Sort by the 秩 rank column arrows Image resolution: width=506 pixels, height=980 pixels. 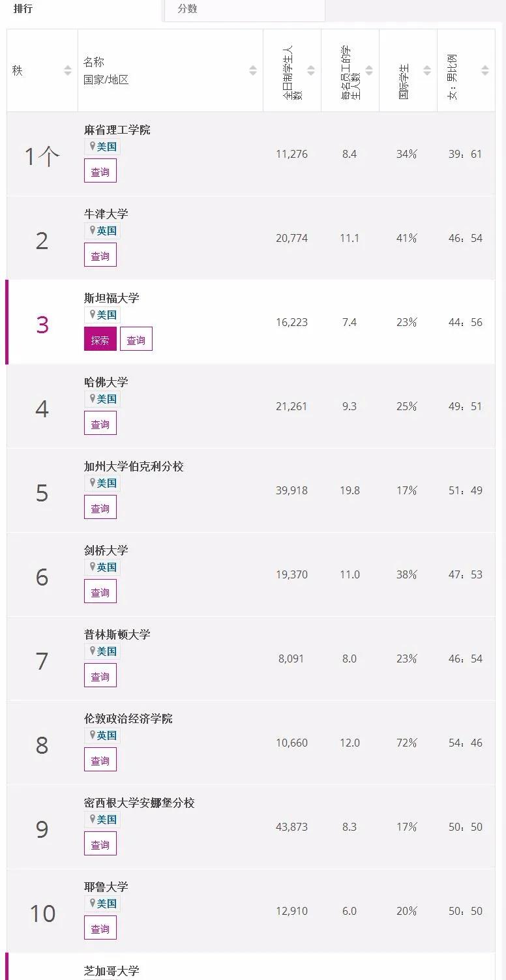click(67, 70)
